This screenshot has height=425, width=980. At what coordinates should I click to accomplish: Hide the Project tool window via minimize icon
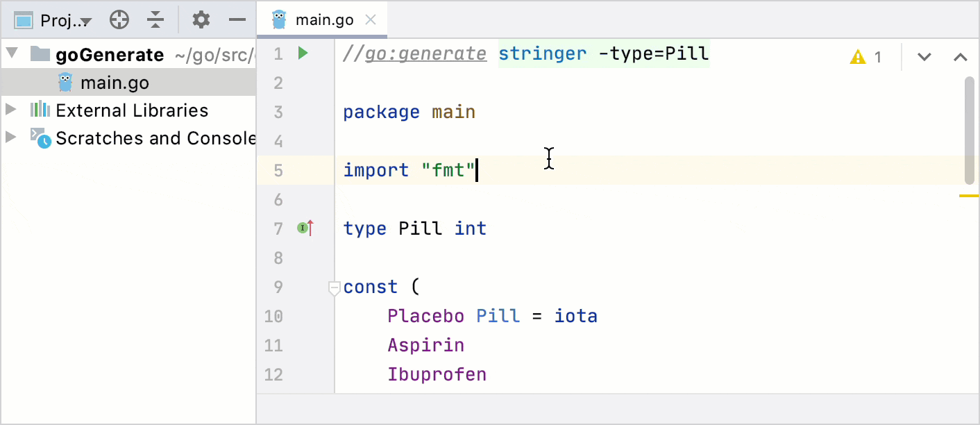(x=237, y=19)
